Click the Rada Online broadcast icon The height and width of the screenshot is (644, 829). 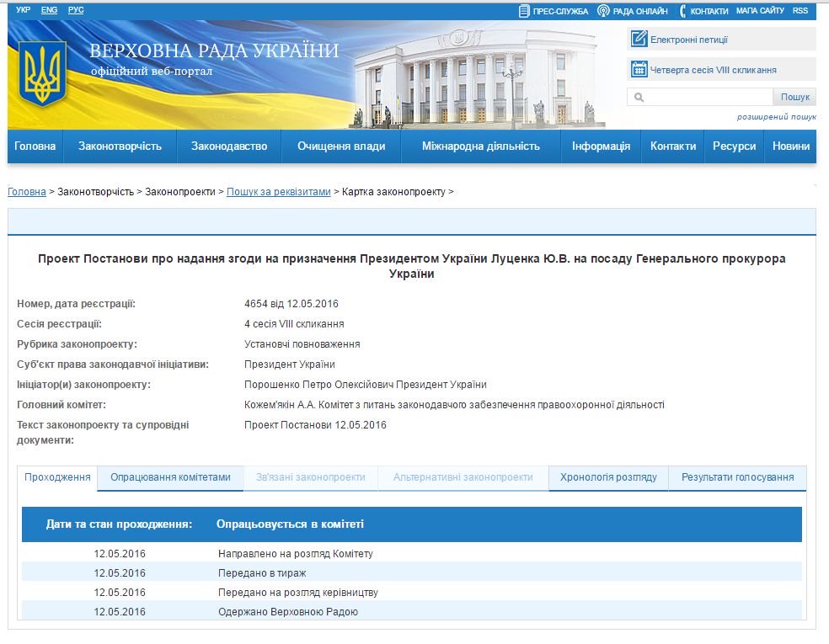tap(603, 11)
